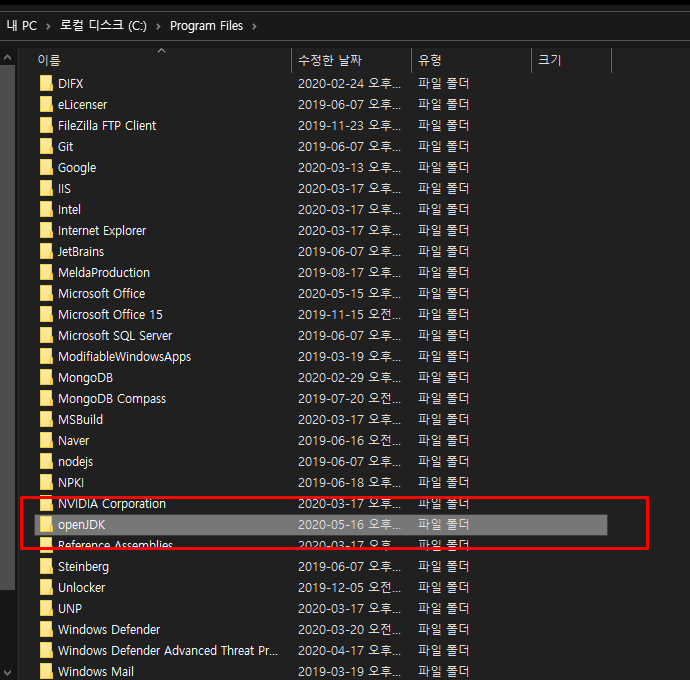Go to 내 PC in the address bar
Screen dimensions: 690x680
(x=22, y=26)
